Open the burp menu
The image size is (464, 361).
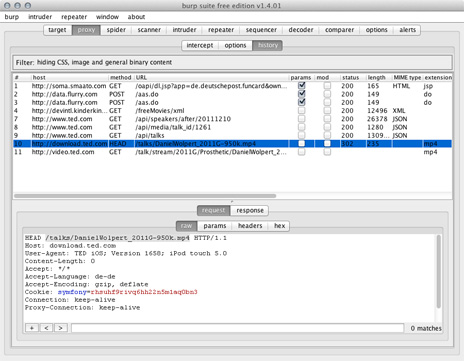click(12, 17)
